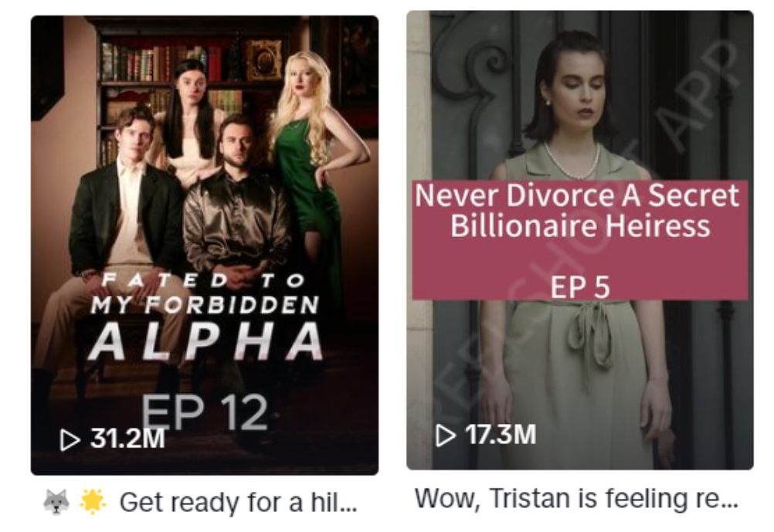Click the sun emoji in the caption

(92, 502)
